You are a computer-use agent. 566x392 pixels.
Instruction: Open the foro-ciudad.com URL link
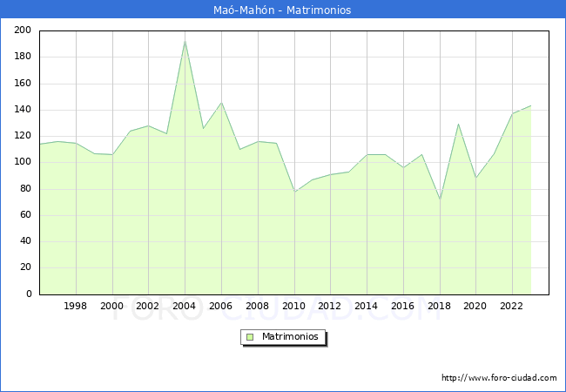click(x=499, y=378)
